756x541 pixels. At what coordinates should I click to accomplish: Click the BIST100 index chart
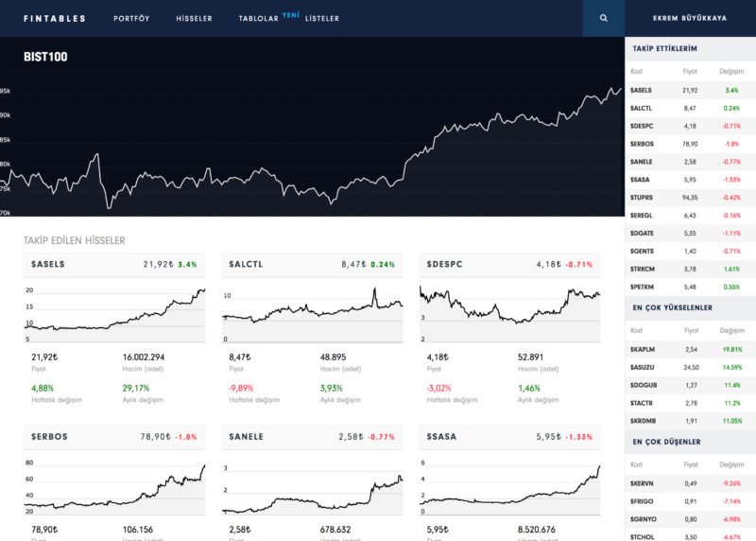click(312, 142)
